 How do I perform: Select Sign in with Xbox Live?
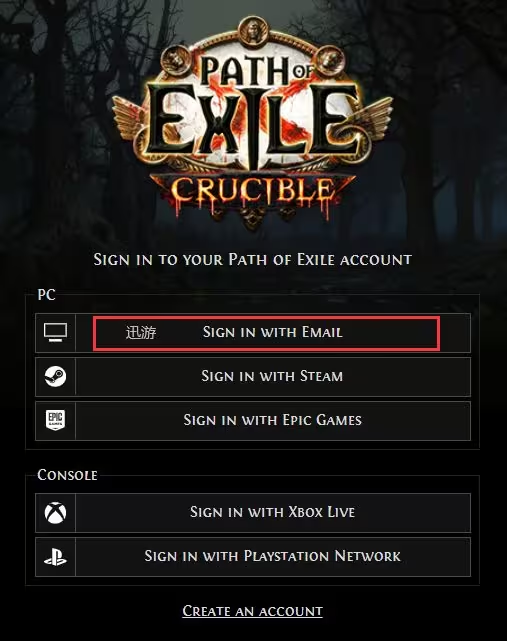273,513
